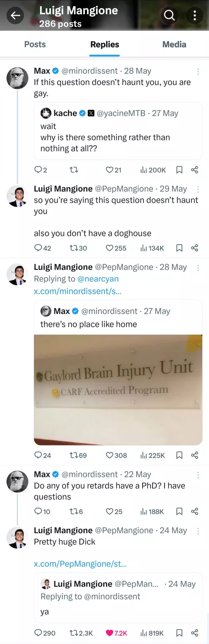Go back using the arrow icon

pyautogui.click(x=15, y=16)
